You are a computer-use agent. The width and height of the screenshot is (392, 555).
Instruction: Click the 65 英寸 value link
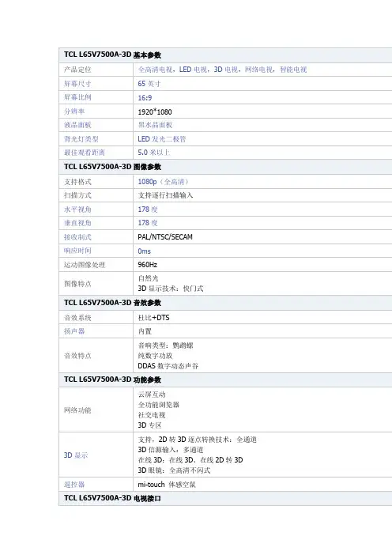[x=149, y=84]
